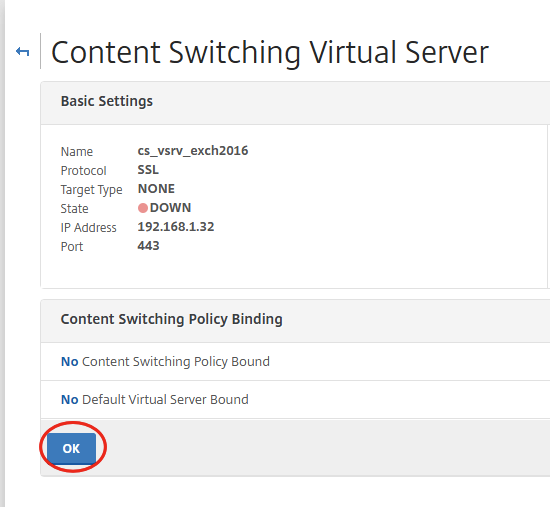The height and width of the screenshot is (507, 550).
Task: Click the NONE target type value
Action: click(x=156, y=189)
